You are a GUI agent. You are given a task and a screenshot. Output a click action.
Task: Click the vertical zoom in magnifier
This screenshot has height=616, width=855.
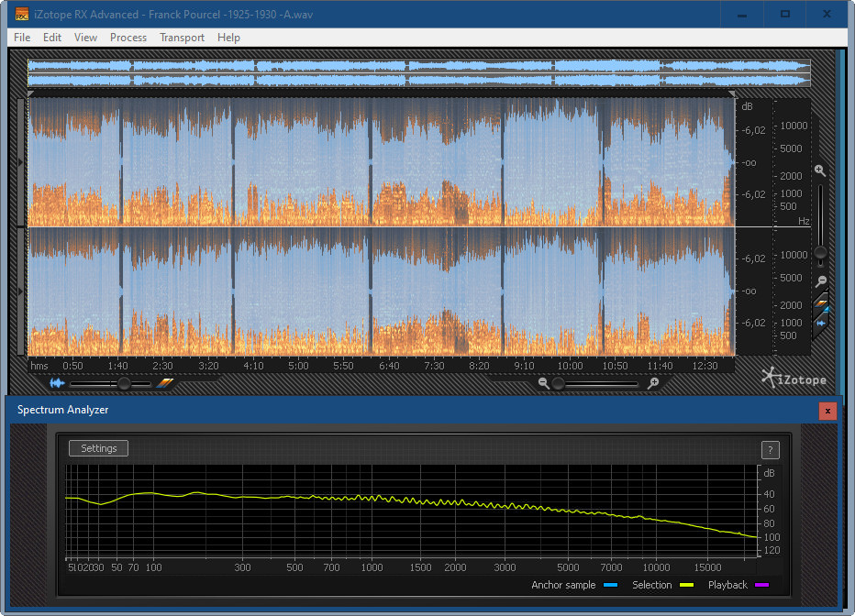tap(820, 170)
